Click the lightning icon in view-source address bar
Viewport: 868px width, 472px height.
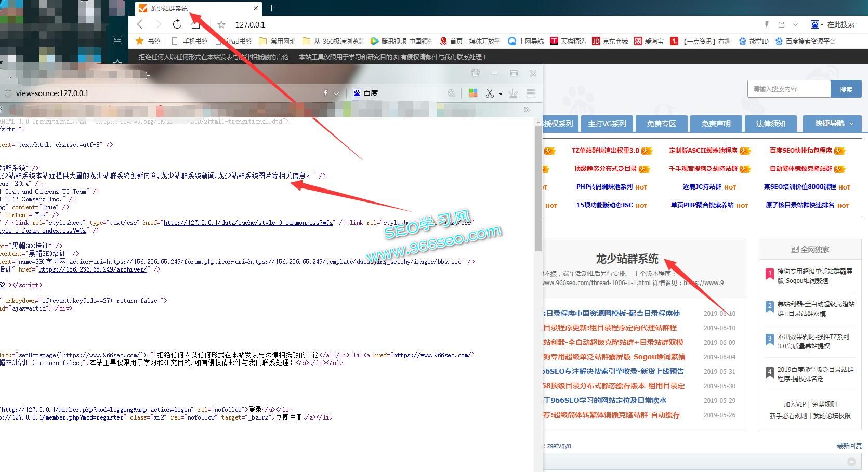pyautogui.click(x=325, y=93)
